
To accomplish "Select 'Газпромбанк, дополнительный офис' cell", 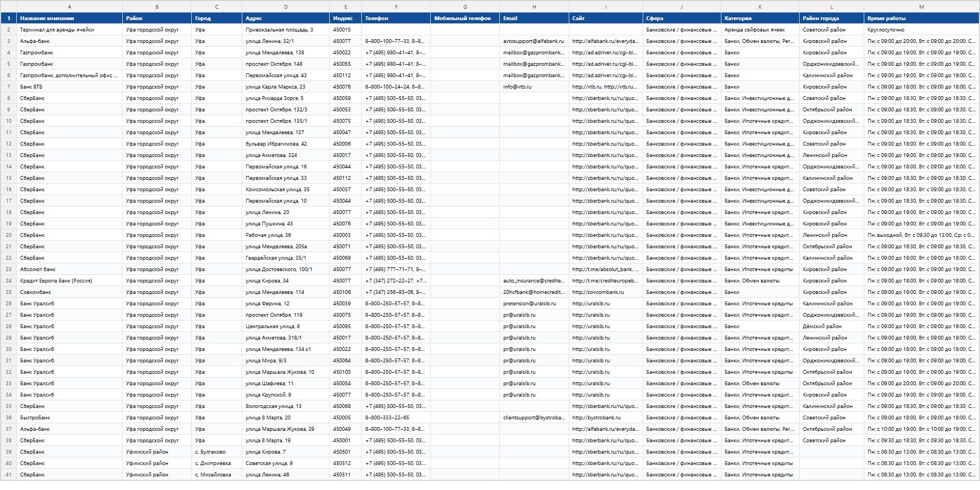I will 70,76.
